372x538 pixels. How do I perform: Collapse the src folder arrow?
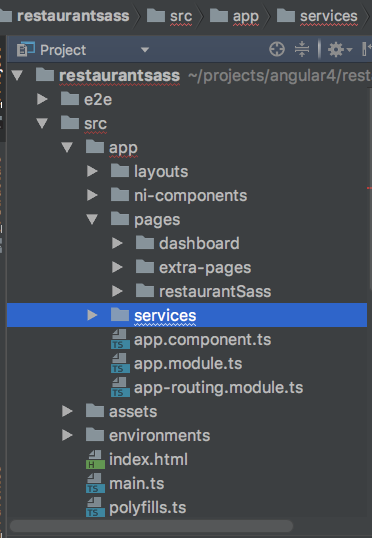42,124
